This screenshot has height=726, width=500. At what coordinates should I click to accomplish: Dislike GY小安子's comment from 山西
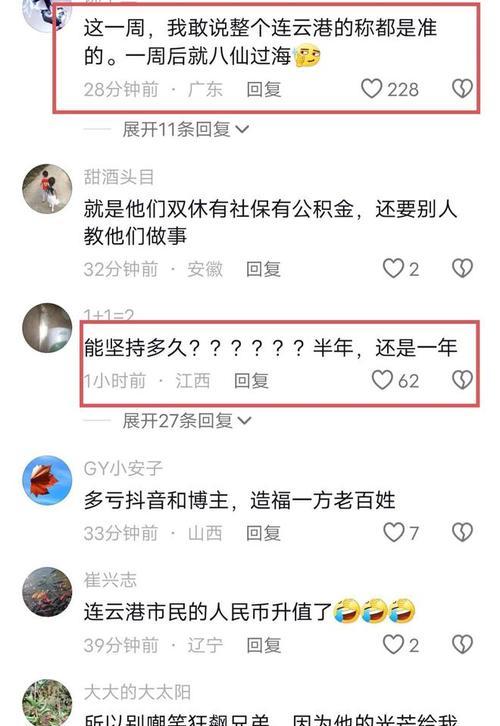tap(462, 532)
